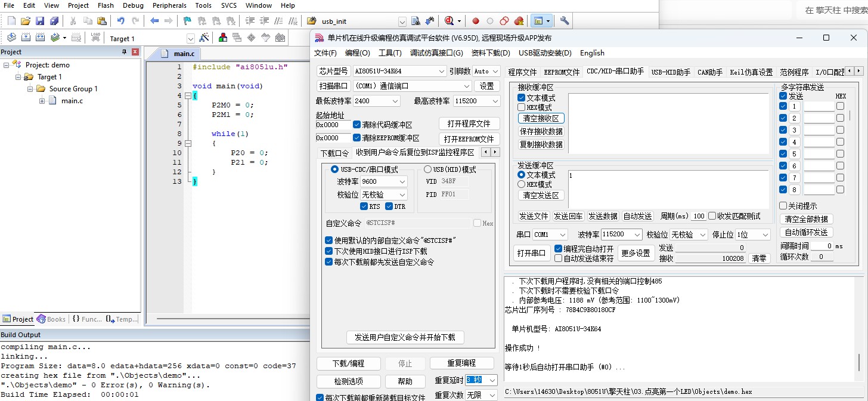The height and width of the screenshot is (401, 868).
Task: Open the Flash menu in Keil
Action: (106, 5)
